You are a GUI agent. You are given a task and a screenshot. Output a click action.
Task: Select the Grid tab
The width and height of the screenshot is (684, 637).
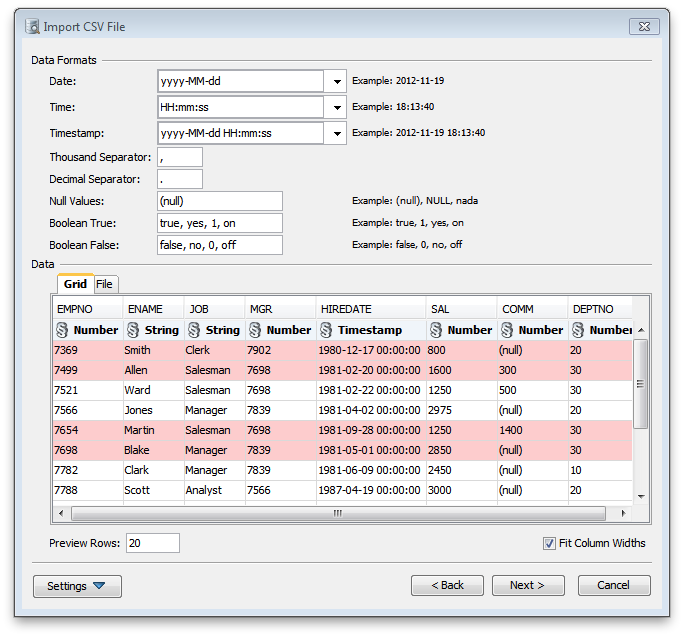point(75,284)
